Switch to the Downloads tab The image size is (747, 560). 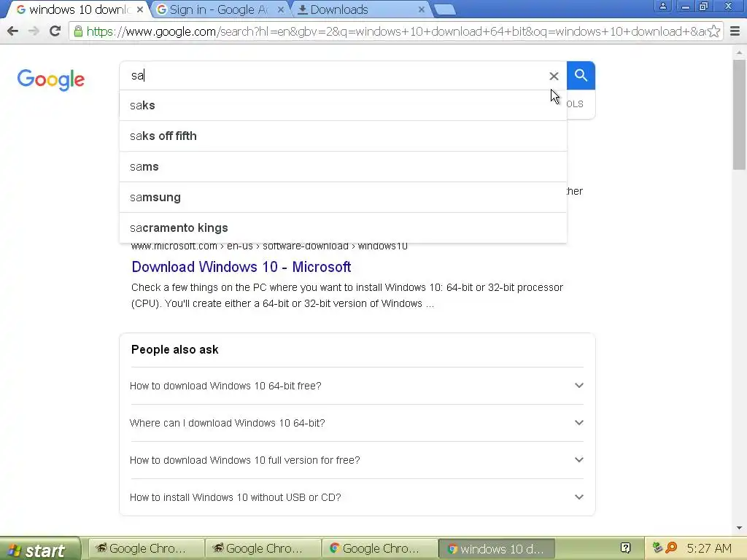360,9
